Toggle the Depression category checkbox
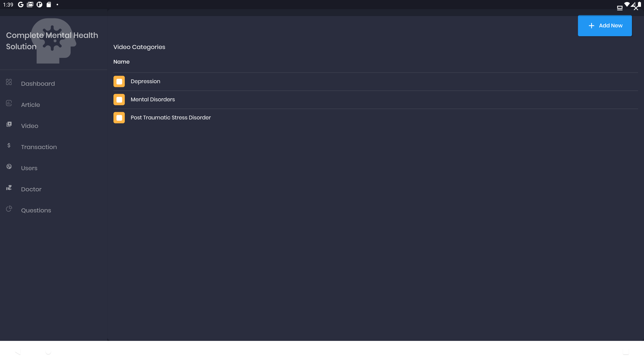 coord(119,81)
